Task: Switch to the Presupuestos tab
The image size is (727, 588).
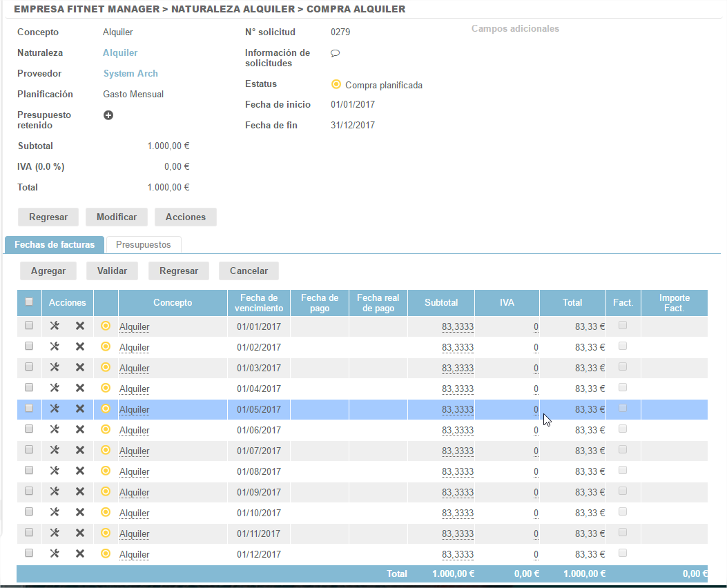Action: [x=143, y=244]
